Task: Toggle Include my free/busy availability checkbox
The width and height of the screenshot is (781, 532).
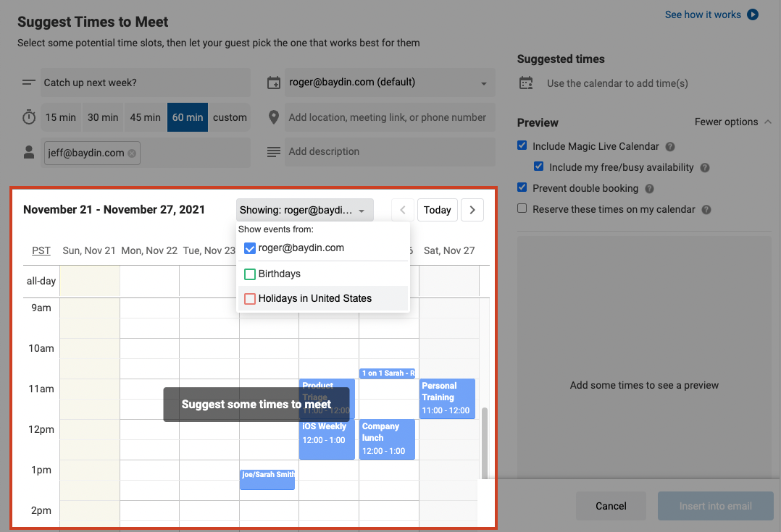Action: click(x=538, y=166)
